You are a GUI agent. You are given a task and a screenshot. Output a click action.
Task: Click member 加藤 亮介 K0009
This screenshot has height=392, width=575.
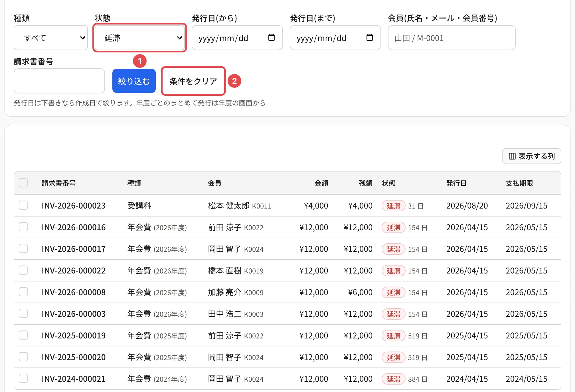point(236,292)
